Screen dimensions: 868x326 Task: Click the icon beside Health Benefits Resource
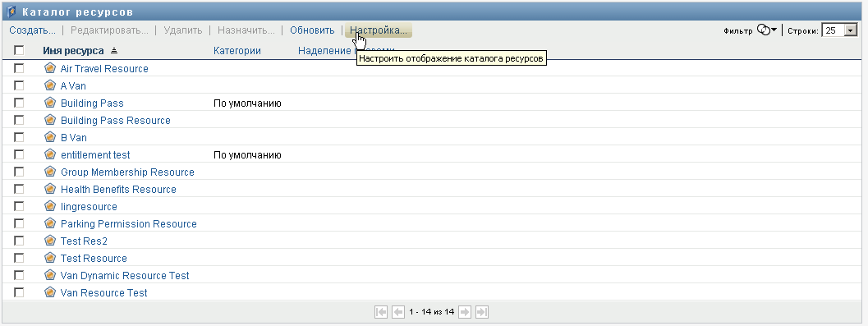point(50,189)
